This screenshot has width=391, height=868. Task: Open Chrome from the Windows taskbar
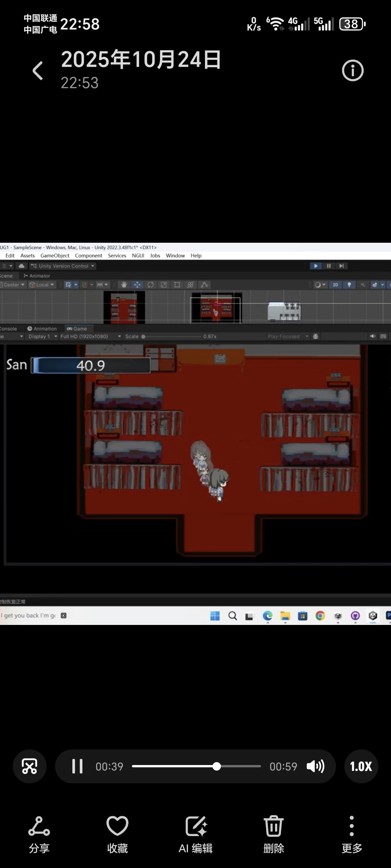320,616
